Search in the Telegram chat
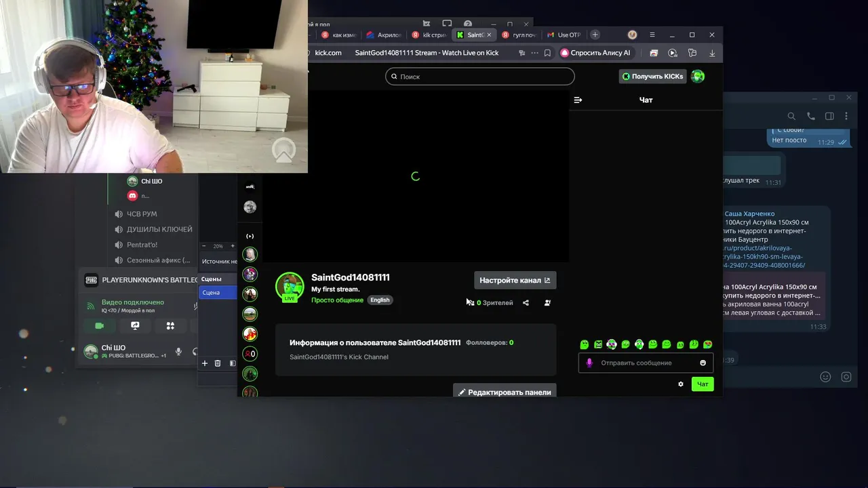This screenshot has width=868, height=488. tap(791, 117)
